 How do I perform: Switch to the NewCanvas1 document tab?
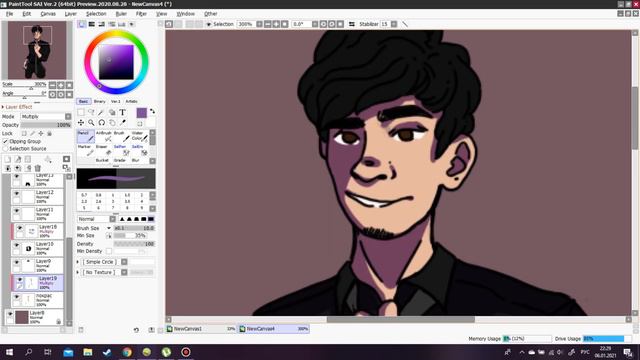pos(201,329)
